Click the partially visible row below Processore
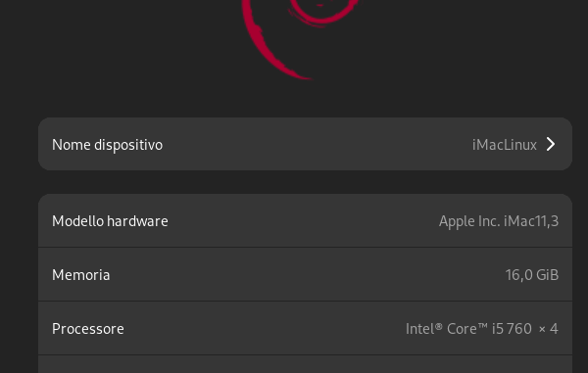 [x=305, y=364]
